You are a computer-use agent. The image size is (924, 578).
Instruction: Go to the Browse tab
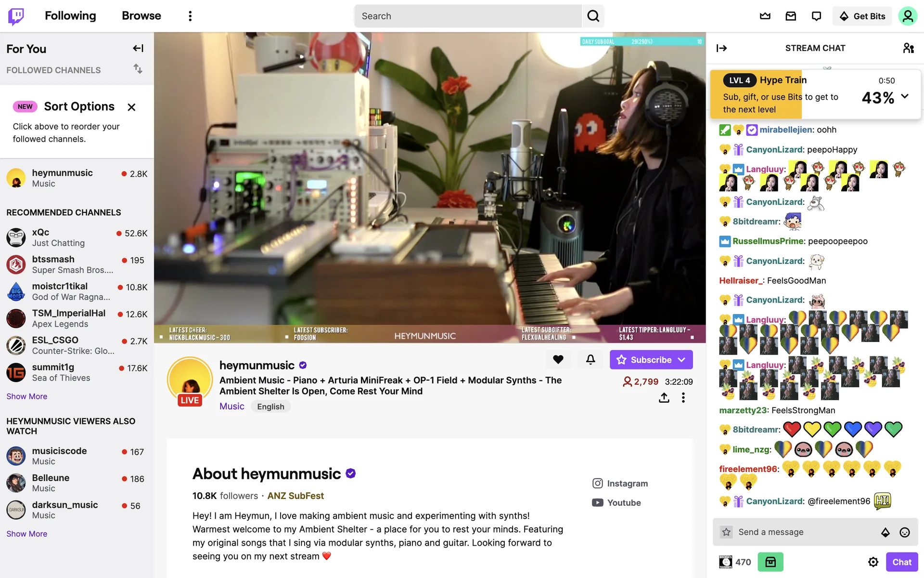coord(141,16)
